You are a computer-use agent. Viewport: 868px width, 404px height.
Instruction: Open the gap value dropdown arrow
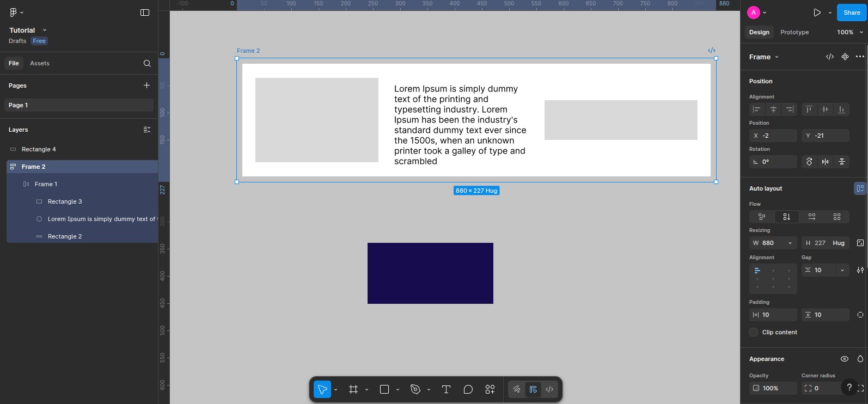(x=842, y=270)
